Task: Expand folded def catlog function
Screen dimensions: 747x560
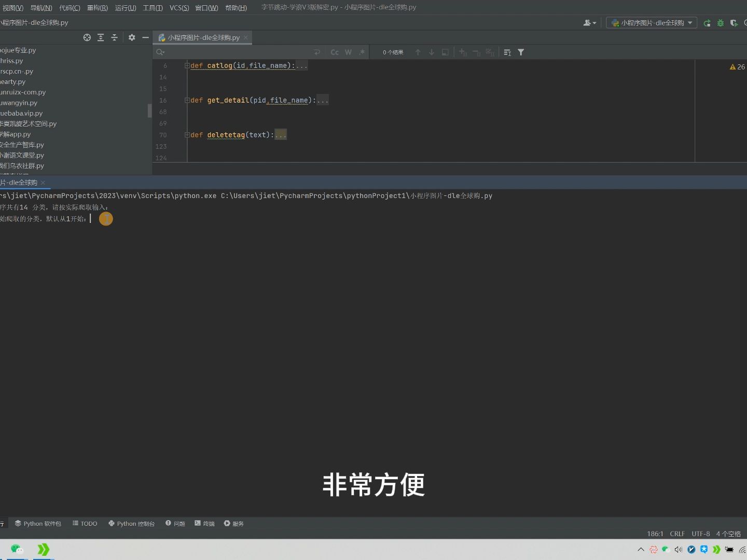Action: (x=187, y=66)
